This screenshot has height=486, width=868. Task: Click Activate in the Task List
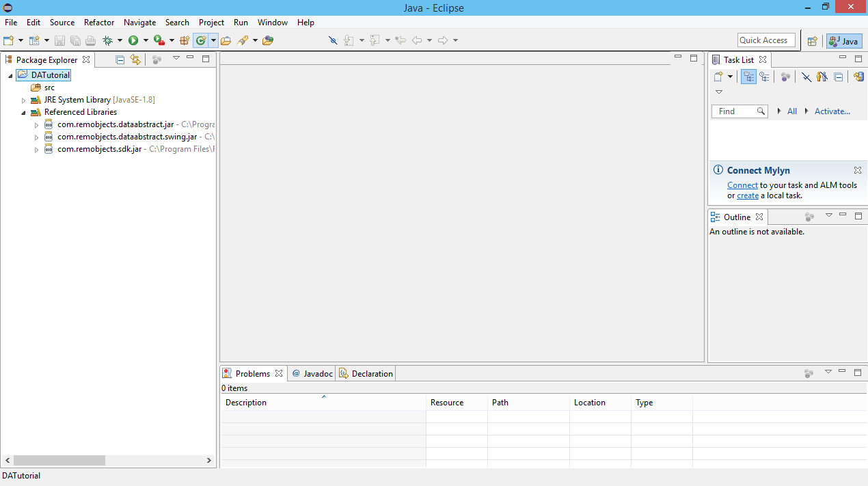(x=832, y=111)
